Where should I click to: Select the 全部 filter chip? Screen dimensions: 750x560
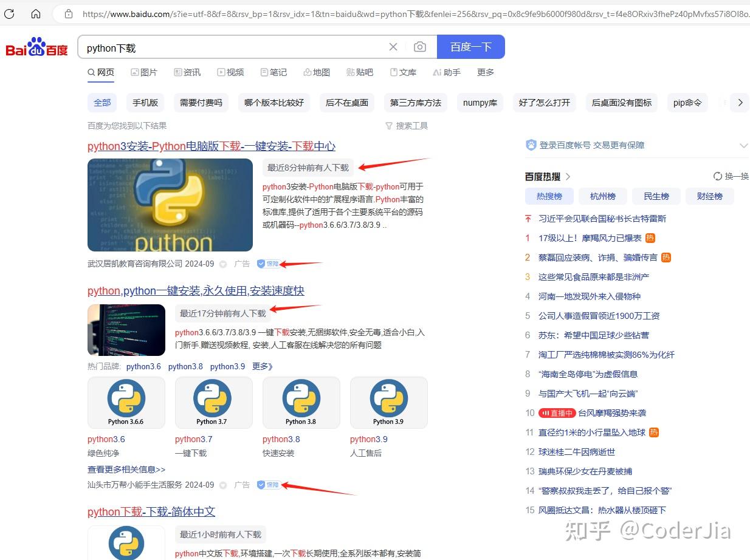[102, 103]
